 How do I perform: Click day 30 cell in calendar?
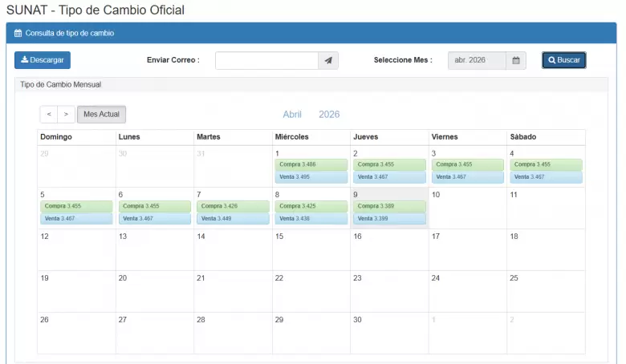[x=389, y=333]
